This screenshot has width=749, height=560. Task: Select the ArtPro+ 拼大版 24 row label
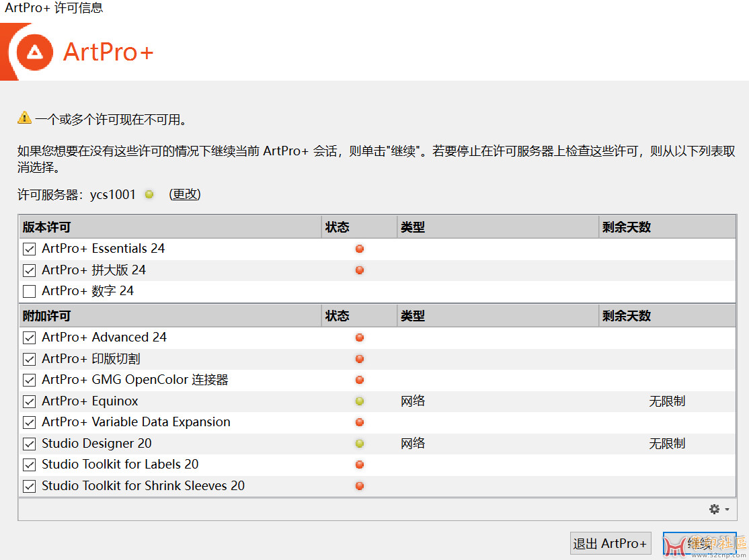93,270
